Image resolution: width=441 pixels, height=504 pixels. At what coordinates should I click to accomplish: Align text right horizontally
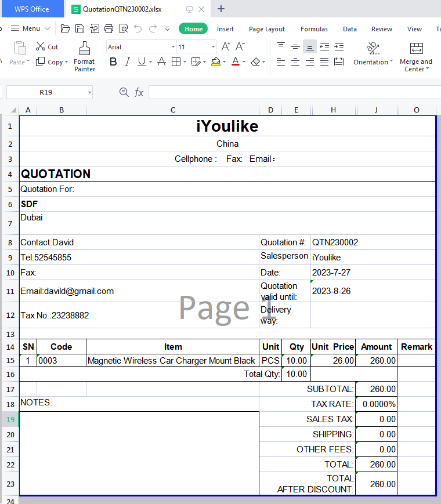[310, 61]
